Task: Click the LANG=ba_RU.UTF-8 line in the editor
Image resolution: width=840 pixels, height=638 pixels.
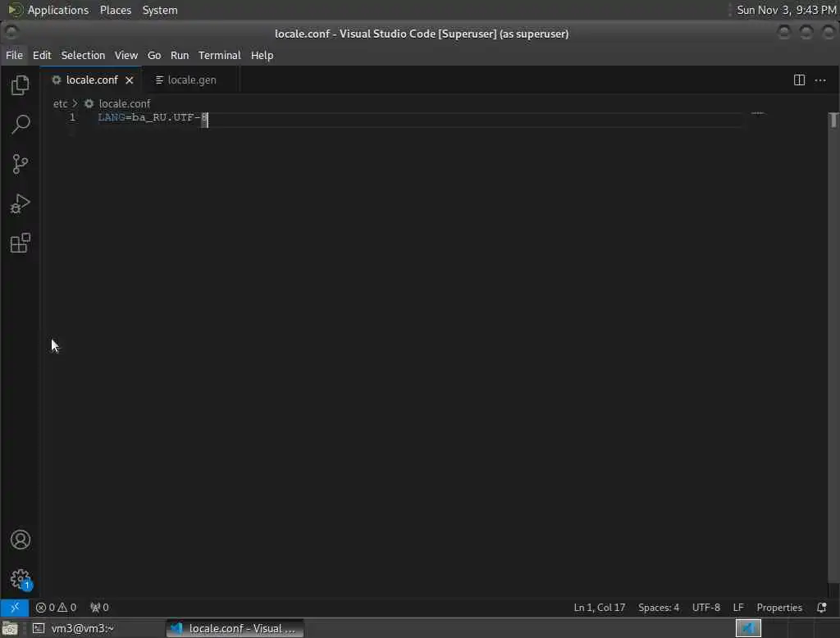Action: click(x=153, y=117)
